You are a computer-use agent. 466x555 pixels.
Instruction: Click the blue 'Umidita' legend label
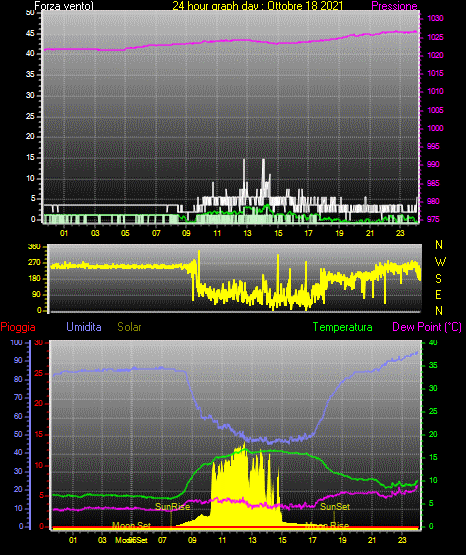(x=84, y=327)
